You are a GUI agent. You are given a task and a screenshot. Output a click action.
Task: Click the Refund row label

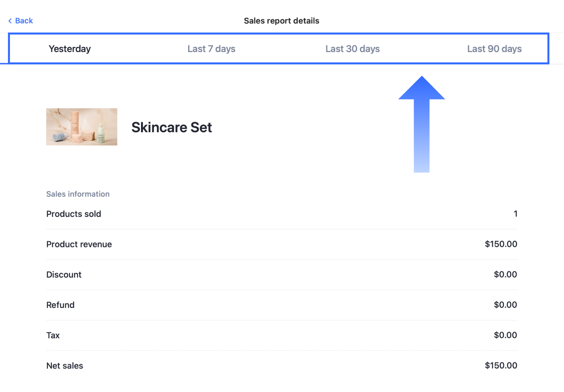point(60,305)
